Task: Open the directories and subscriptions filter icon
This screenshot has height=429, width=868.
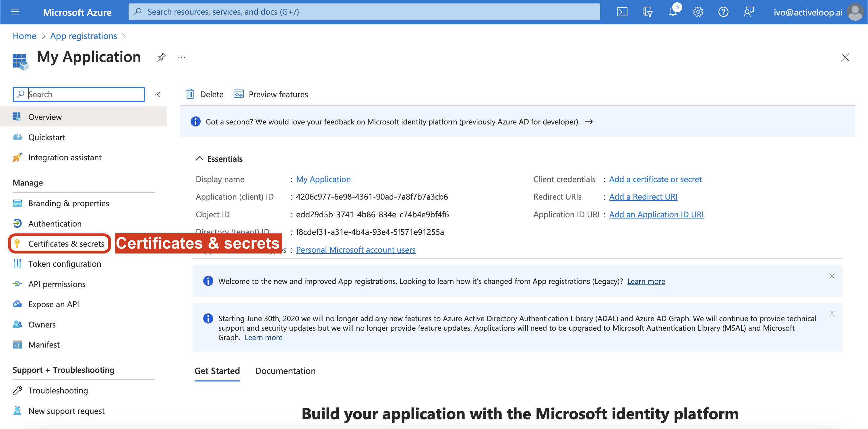Action: pos(647,12)
